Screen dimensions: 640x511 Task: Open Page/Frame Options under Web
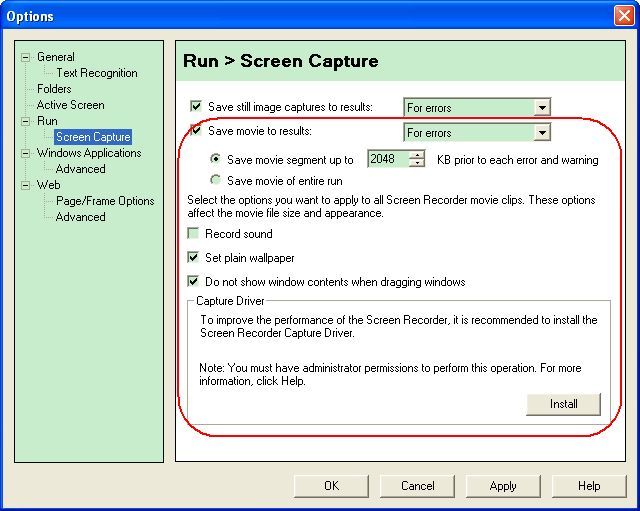tap(105, 201)
